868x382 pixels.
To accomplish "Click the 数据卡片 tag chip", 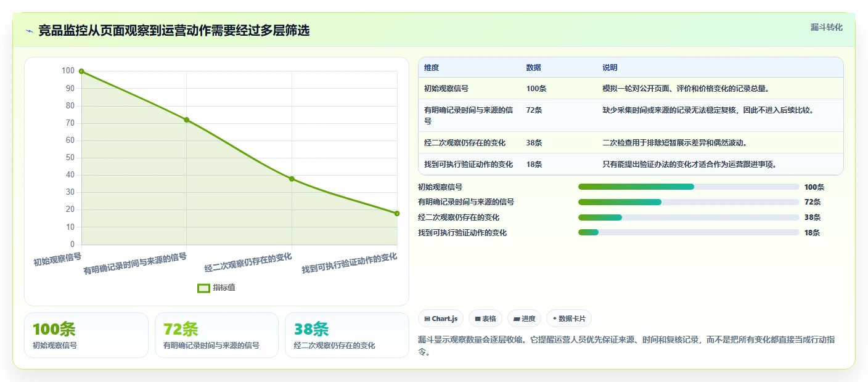I will (569, 319).
